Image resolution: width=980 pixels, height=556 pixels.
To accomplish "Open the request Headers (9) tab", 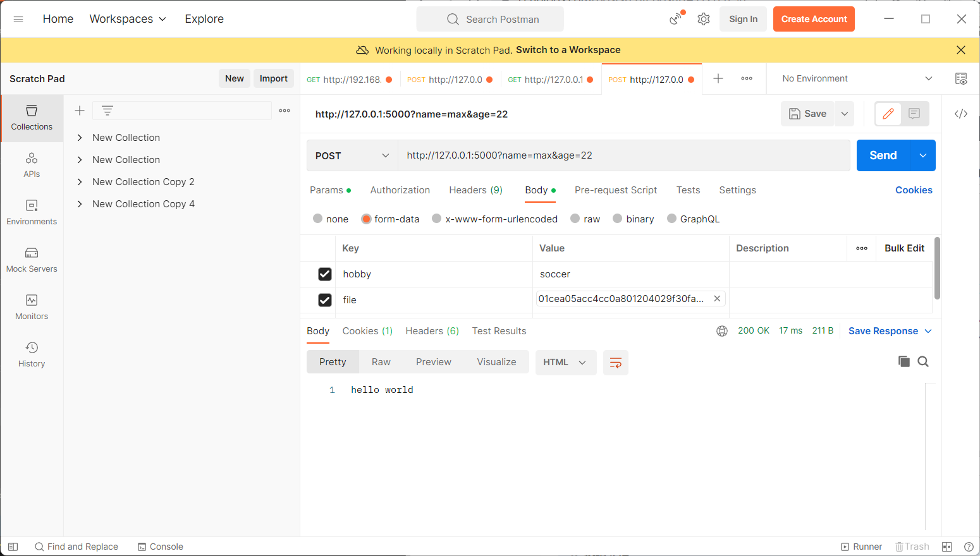I will (476, 190).
